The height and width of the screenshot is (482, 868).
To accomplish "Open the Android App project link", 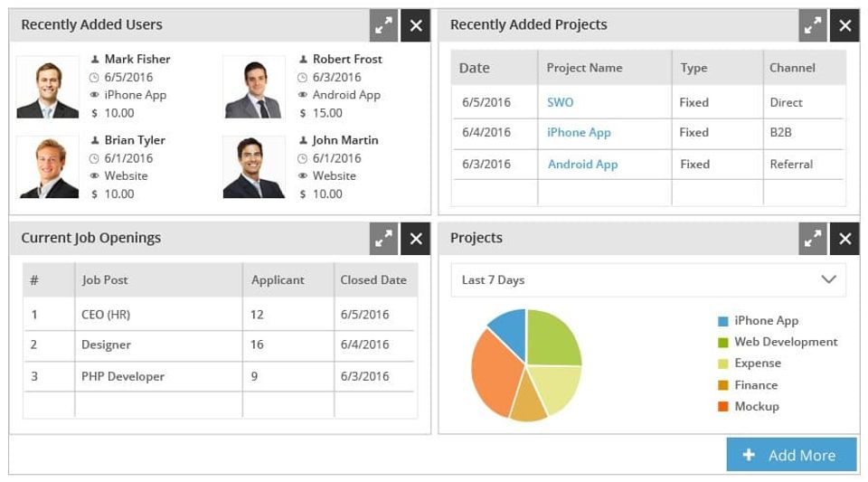I will pyautogui.click(x=582, y=165).
